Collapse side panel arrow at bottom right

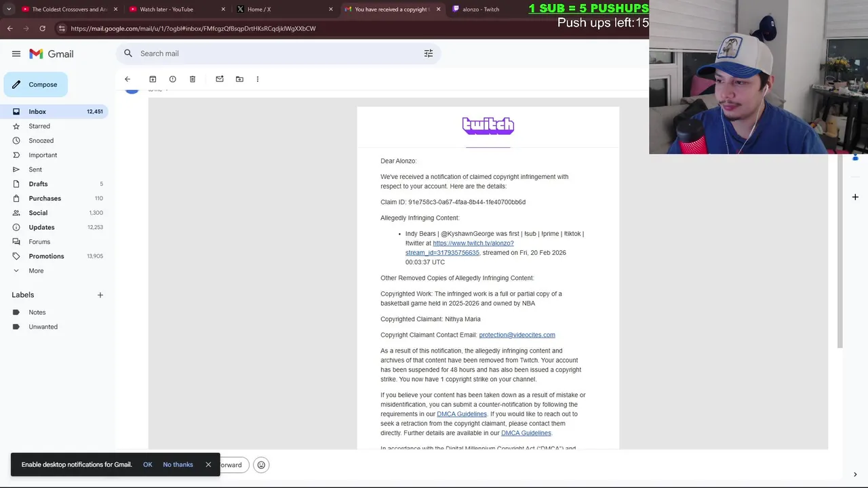855,474
